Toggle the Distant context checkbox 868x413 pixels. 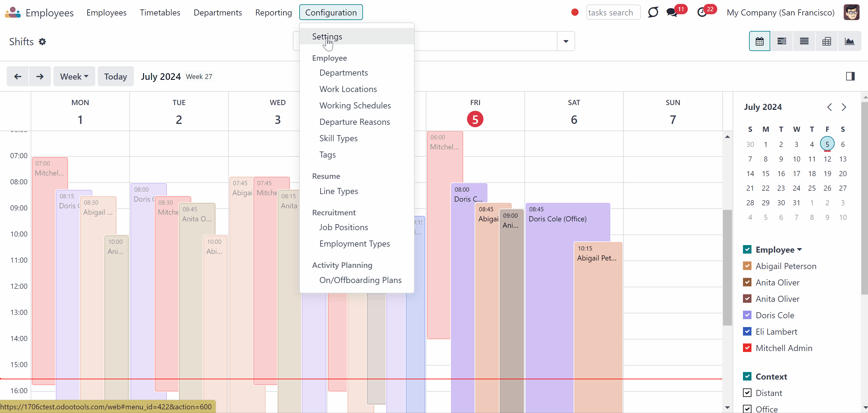pos(747,392)
